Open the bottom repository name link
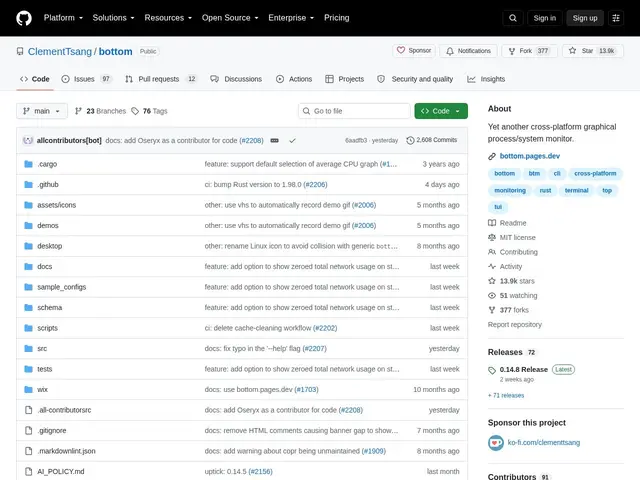Image resolution: width=640 pixels, height=480 pixels. (116, 51)
